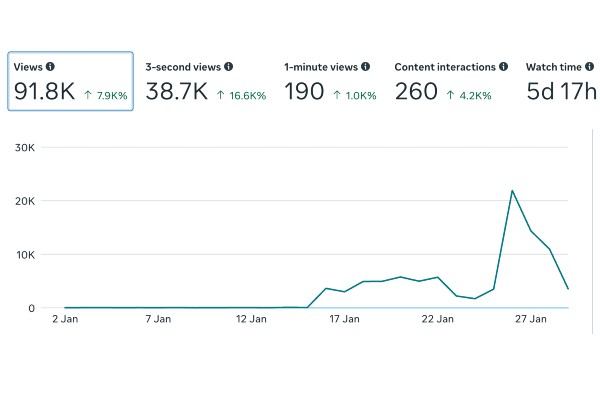Click the 16.6K% increase indicator

pyautogui.click(x=241, y=95)
